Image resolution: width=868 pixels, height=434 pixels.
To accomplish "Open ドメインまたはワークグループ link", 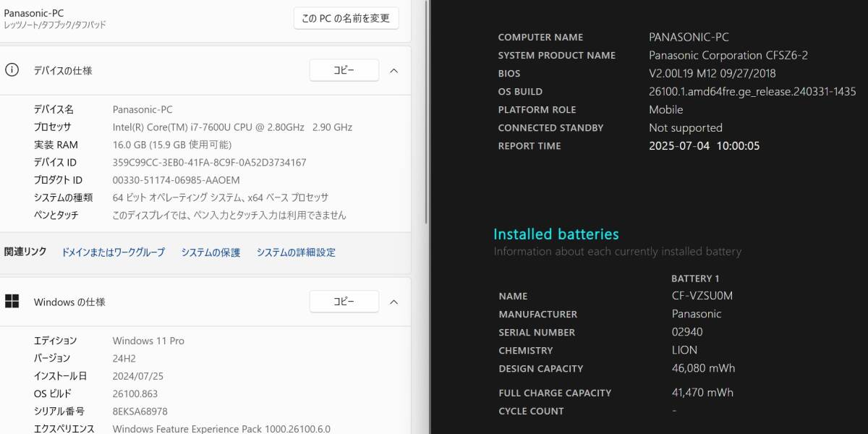I will coord(113,252).
